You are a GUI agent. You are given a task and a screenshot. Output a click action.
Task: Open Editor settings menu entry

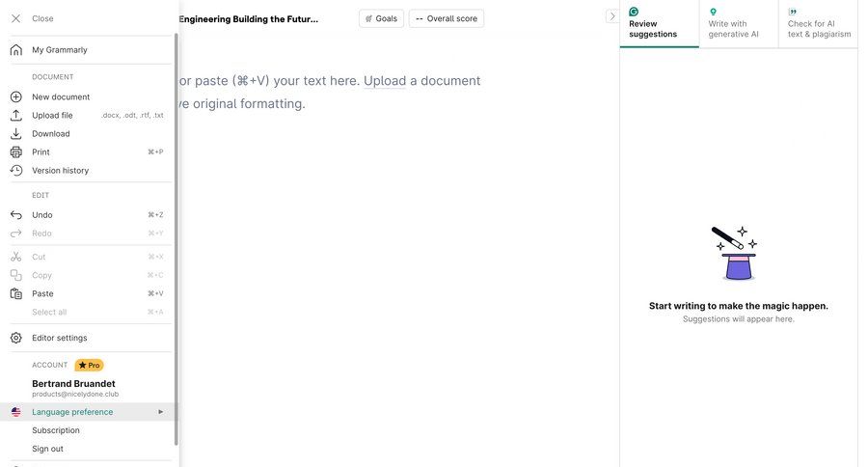click(x=89, y=338)
